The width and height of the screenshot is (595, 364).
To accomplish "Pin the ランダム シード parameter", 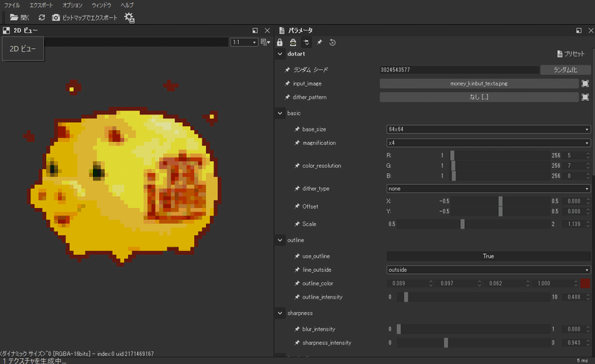I will tap(287, 70).
